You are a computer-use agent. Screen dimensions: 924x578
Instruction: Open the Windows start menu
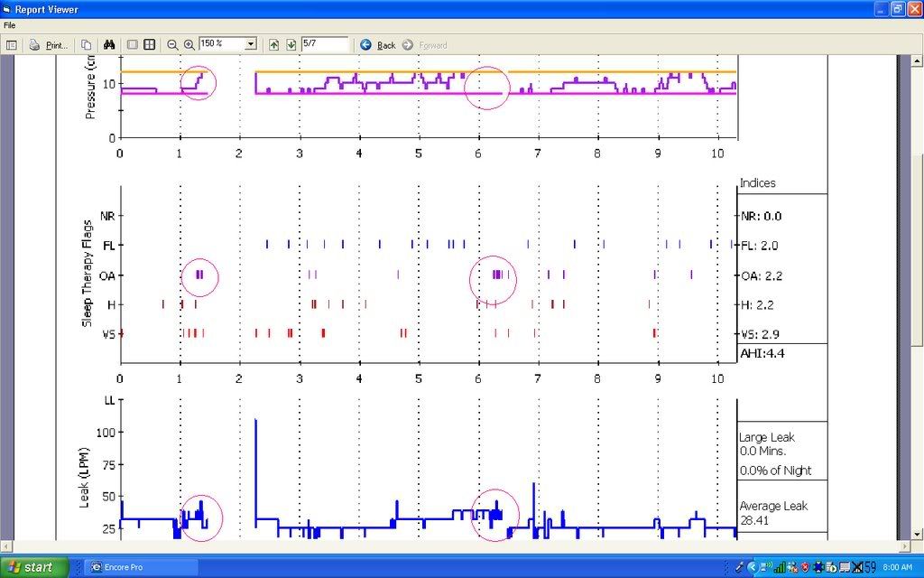point(34,567)
